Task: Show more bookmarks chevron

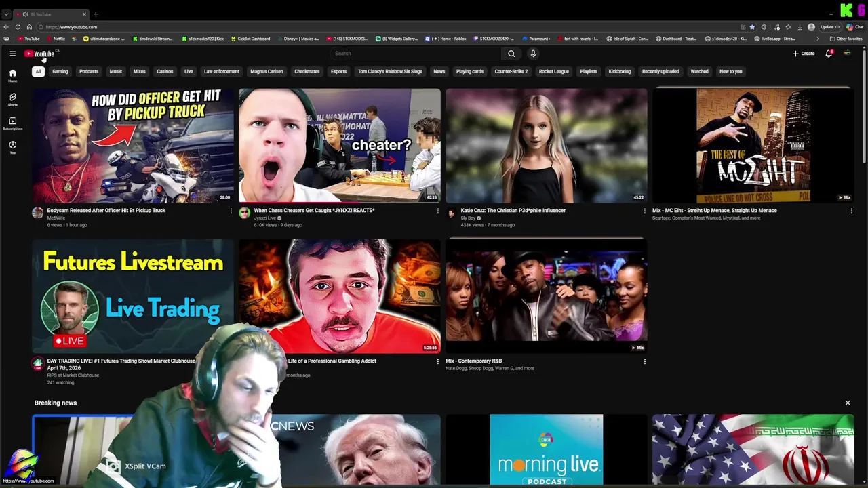Action: coord(818,39)
